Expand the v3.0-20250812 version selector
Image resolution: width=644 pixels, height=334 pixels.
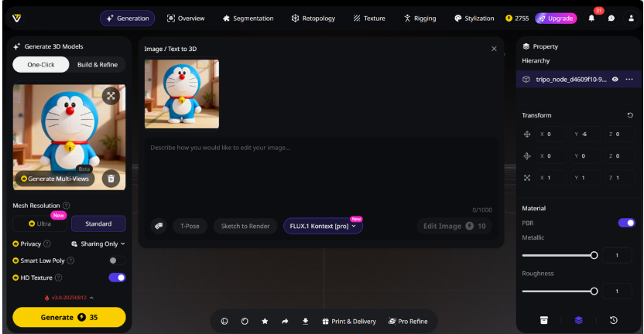69,297
